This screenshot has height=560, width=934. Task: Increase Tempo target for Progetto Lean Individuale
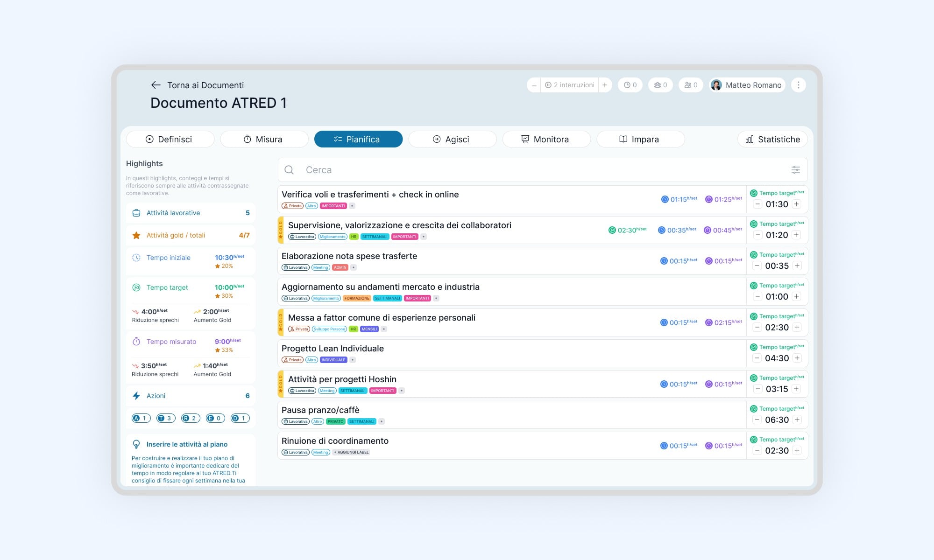coord(797,358)
